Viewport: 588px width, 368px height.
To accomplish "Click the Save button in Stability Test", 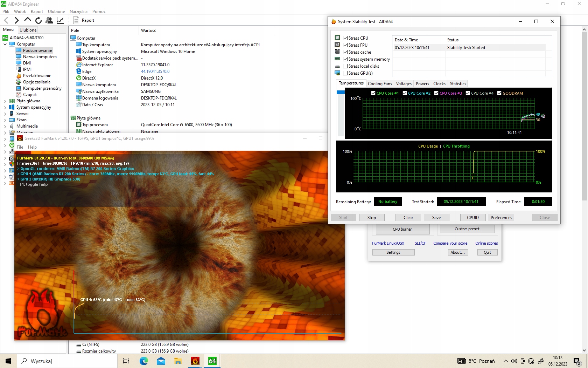I will click(436, 218).
